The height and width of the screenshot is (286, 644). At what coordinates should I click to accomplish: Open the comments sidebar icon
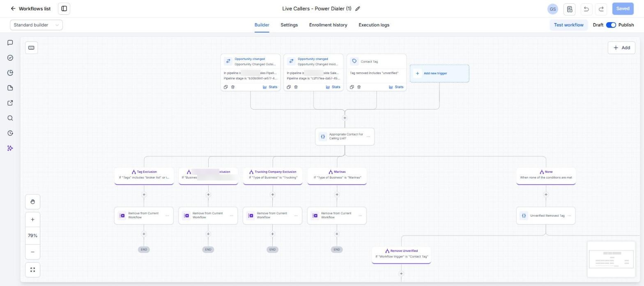(x=10, y=43)
